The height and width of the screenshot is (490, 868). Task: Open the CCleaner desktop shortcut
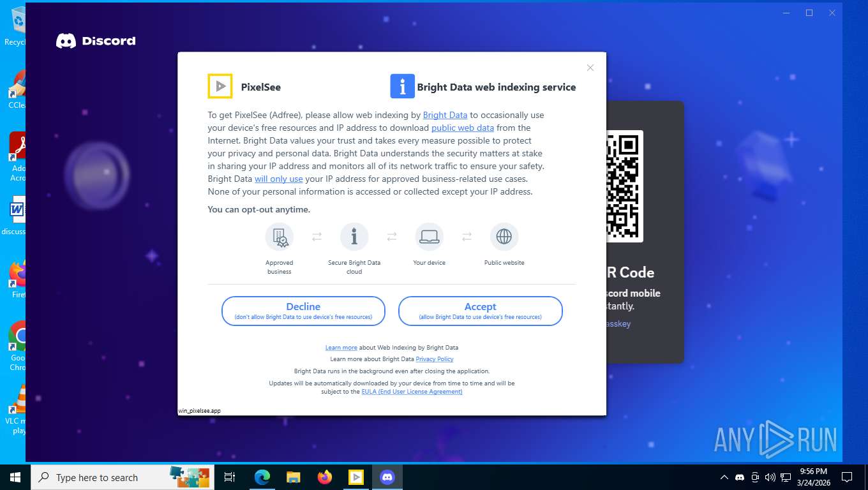[x=17, y=89]
